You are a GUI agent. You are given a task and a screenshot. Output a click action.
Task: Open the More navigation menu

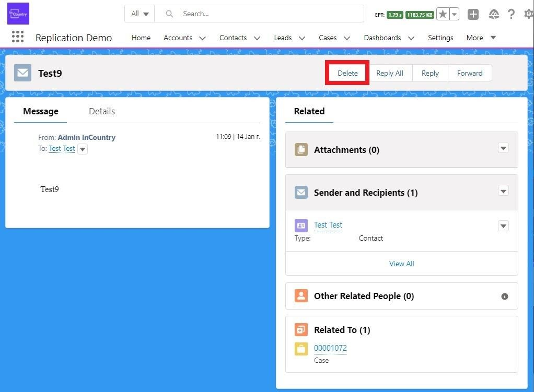tap(481, 38)
